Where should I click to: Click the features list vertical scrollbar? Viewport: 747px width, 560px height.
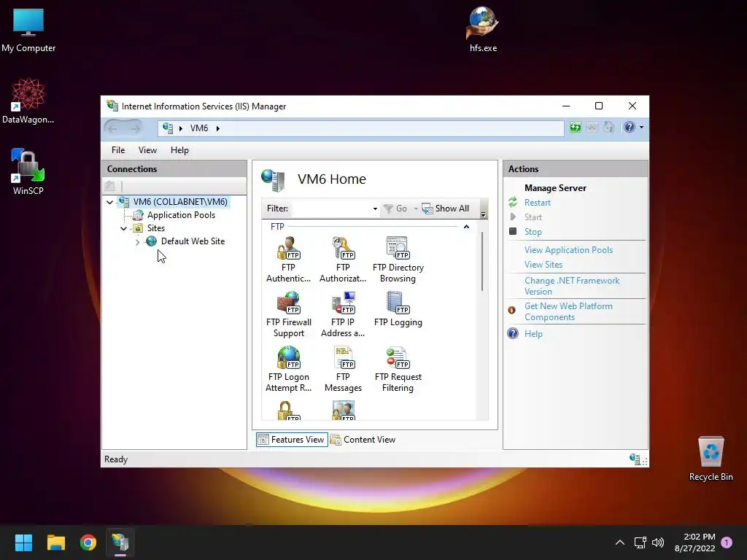click(x=482, y=261)
